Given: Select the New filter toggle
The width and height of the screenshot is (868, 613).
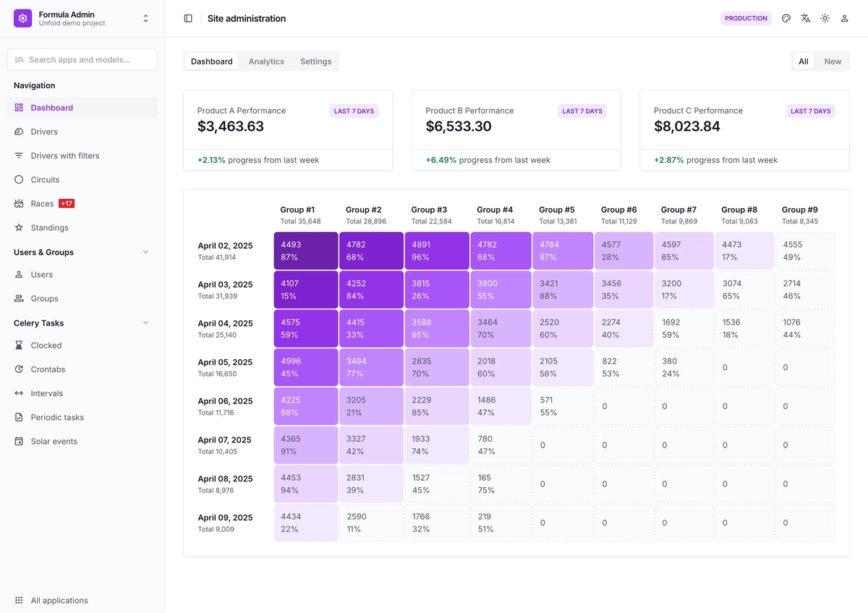Looking at the screenshot, I should (833, 61).
